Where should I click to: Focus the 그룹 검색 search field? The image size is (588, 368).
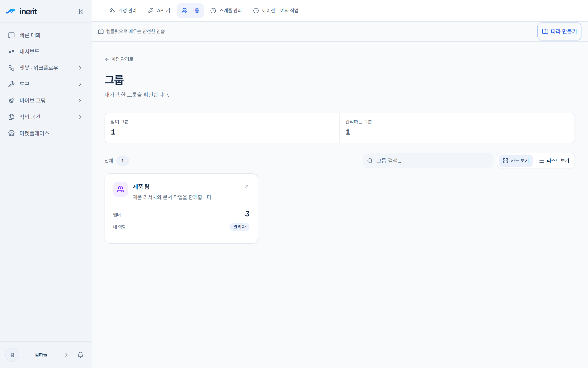(428, 161)
